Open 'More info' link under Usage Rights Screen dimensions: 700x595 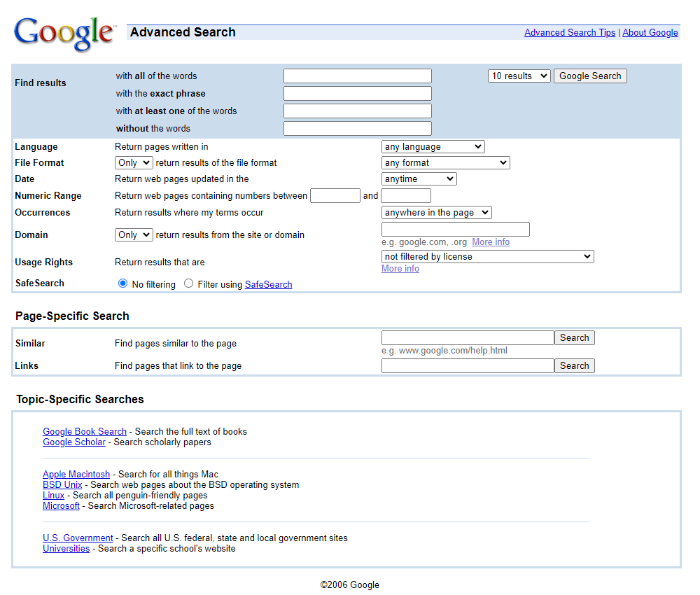[x=400, y=268]
